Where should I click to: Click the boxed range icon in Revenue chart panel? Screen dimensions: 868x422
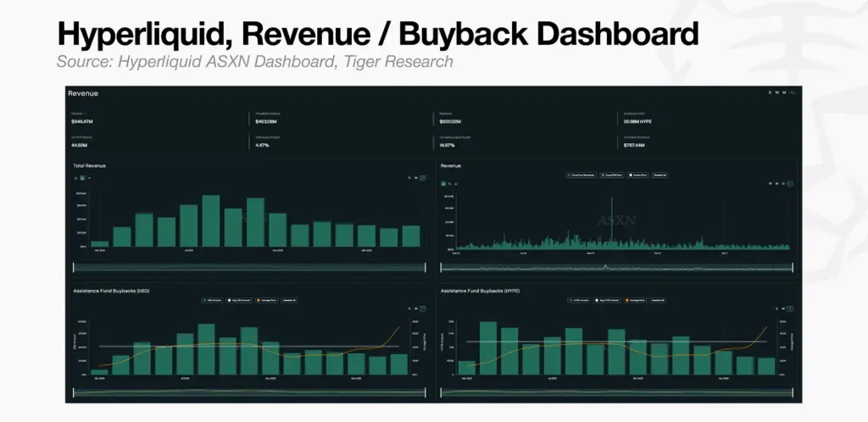click(790, 184)
